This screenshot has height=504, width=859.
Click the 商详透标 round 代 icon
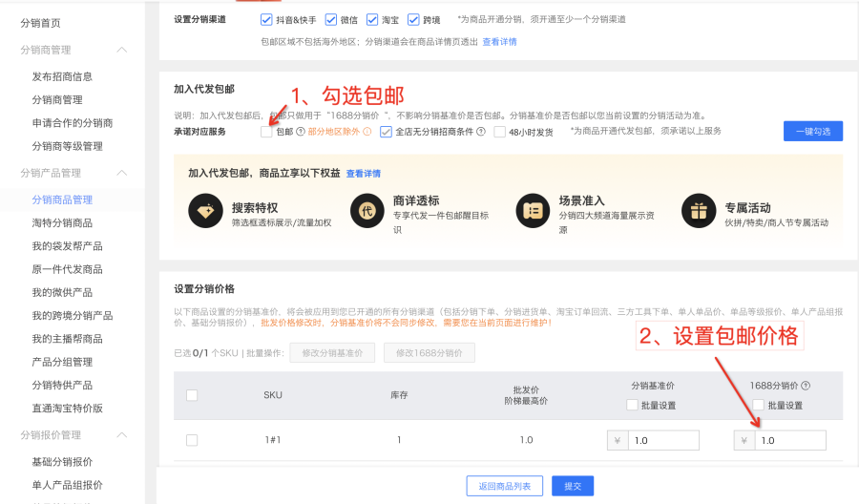367,208
